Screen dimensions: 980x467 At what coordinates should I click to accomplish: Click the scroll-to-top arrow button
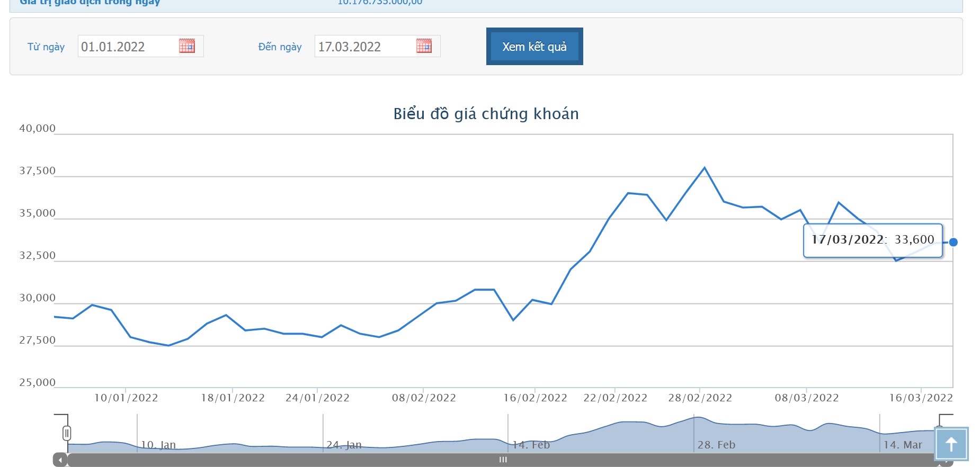(951, 444)
